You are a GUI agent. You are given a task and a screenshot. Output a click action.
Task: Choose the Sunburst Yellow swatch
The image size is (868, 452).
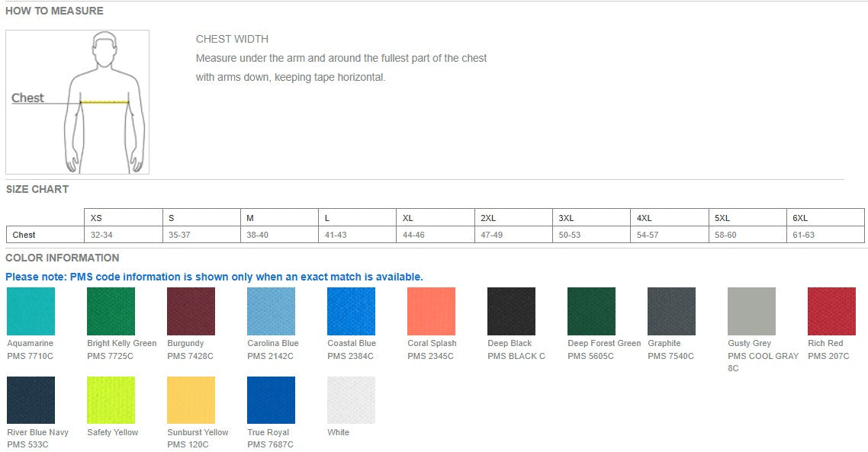click(191, 400)
